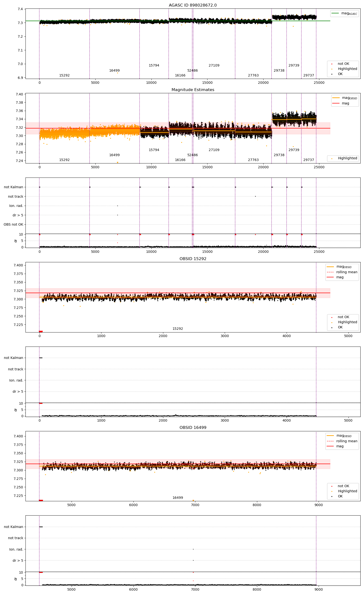
Task: Click obsid label 15292 in Magnitude Estimates plot
Action: point(64,160)
